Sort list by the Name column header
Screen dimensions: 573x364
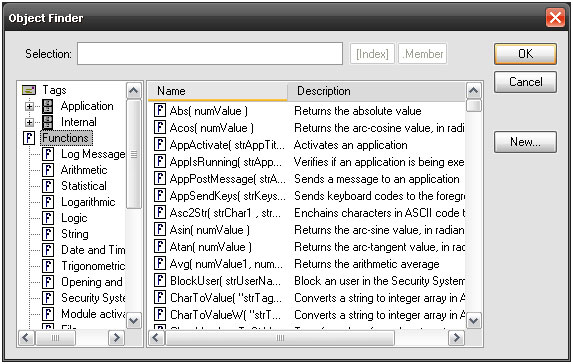[x=218, y=91]
